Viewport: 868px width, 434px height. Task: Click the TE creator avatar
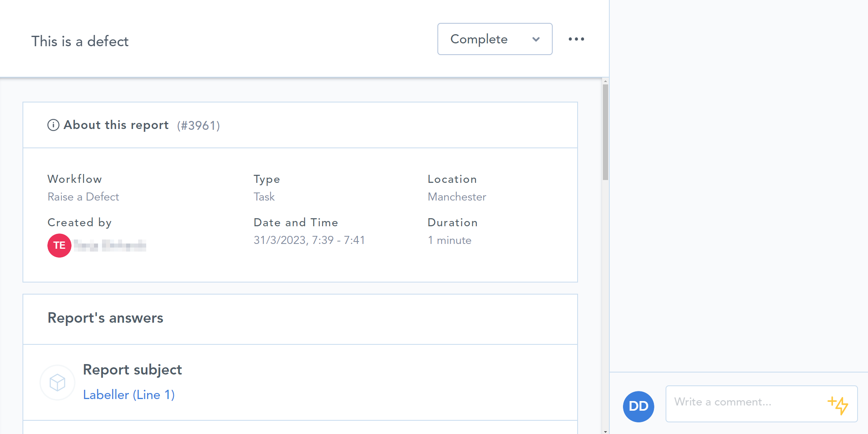[x=59, y=245]
